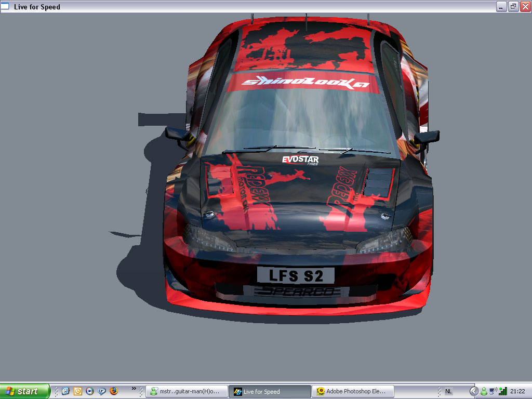Screen dimensions: 532x399
Task: Launch Firefox from Quick Launch
Action: (114, 391)
